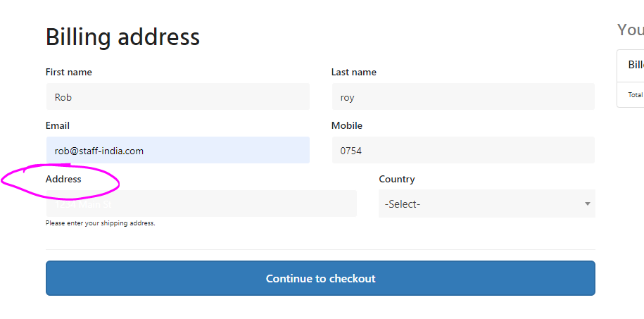This screenshot has height=319, width=644.
Task: Click the Country dropdown arrow
Action: click(x=587, y=204)
